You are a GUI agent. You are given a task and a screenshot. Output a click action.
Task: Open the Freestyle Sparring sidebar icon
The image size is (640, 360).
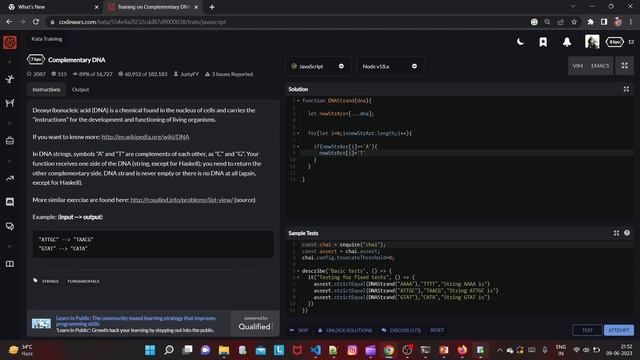click(10, 103)
